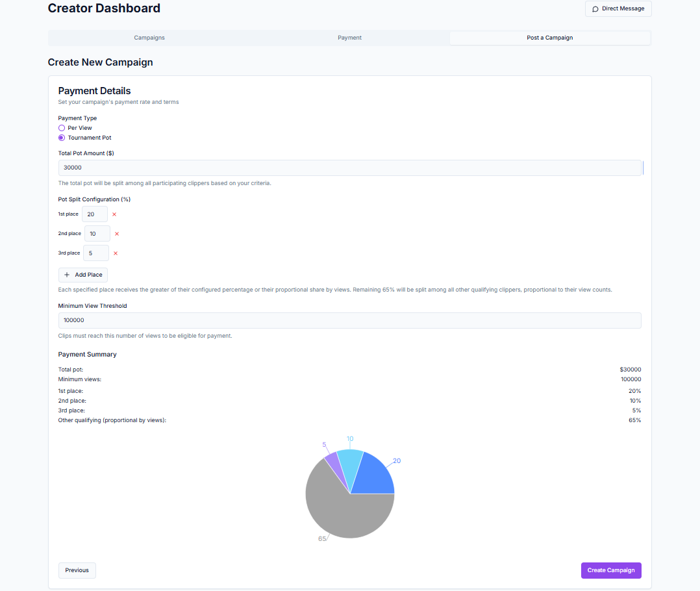Viewport: 700px width, 591px height.
Task: Click the Add Place button
Action: pyautogui.click(x=83, y=275)
